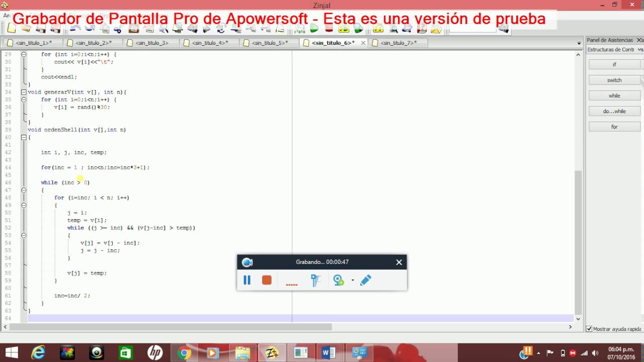Close the Panel de Asistencias
644x362 pixels.
640,40
